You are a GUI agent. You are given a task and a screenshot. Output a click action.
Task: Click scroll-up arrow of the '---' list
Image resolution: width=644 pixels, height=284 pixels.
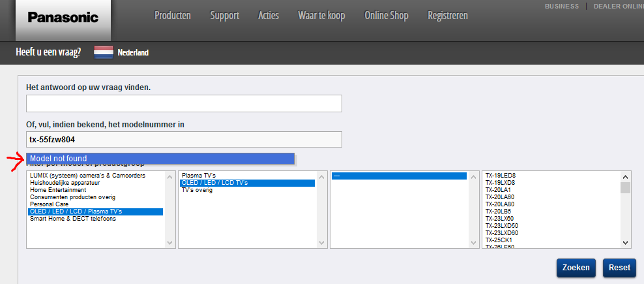(473, 177)
